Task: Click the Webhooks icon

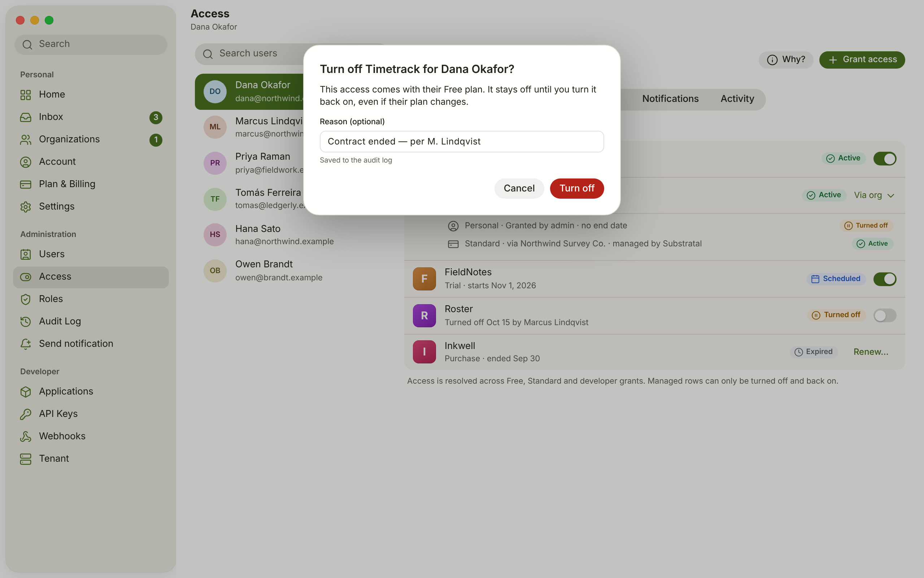Action: point(26,436)
